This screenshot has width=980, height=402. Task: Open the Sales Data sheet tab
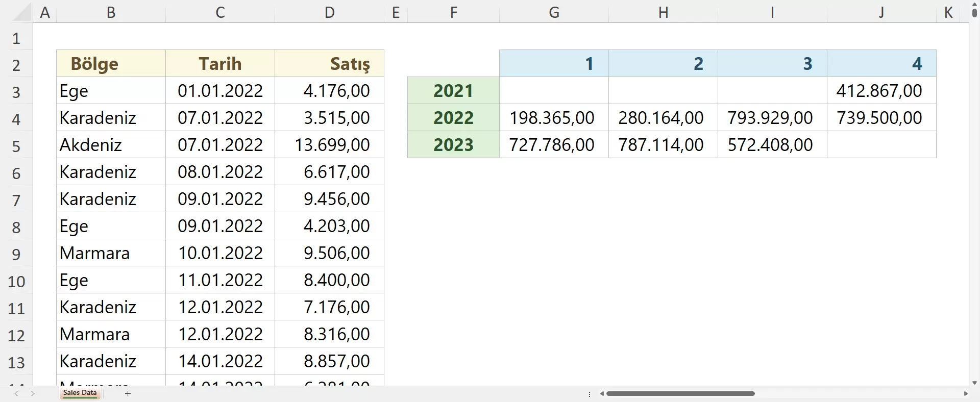(x=80, y=393)
